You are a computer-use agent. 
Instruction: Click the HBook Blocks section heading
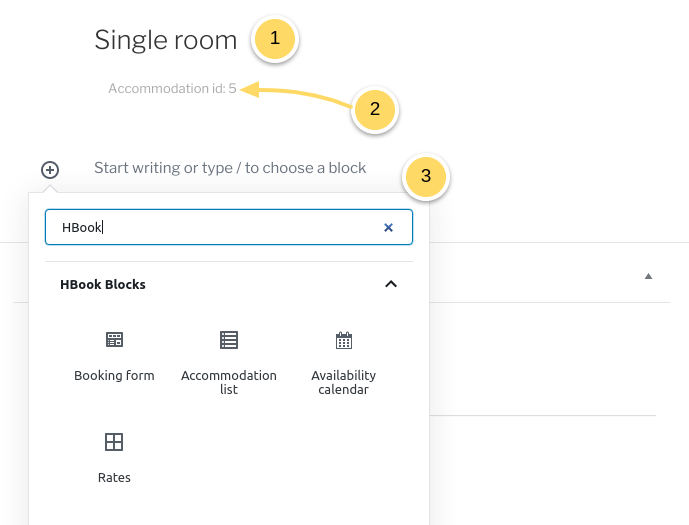103,285
